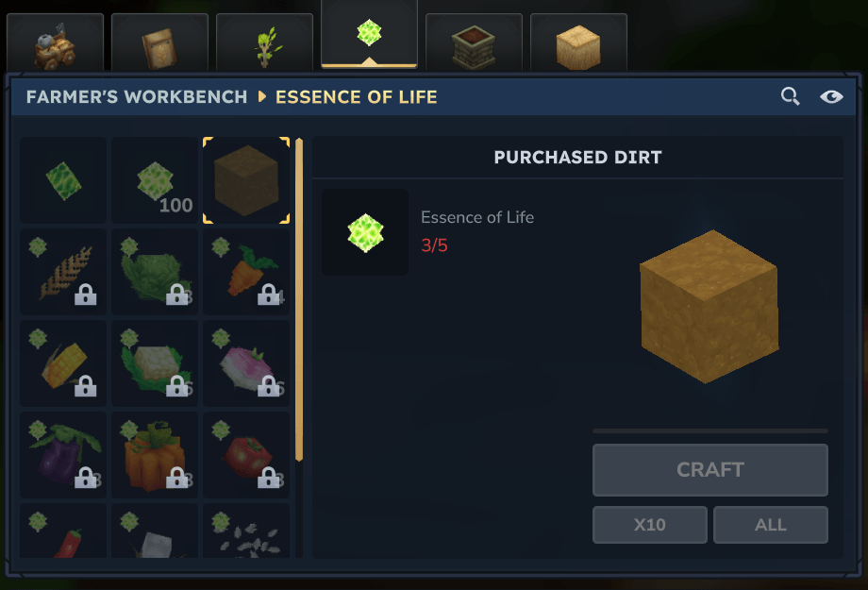Choose the locked pumpkin recipe
868x590 pixels.
click(x=155, y=455)
